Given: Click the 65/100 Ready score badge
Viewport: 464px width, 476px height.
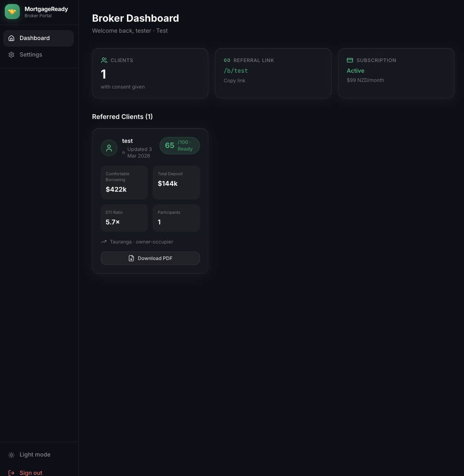Looking at the screenshot, I should coord(179,146).
